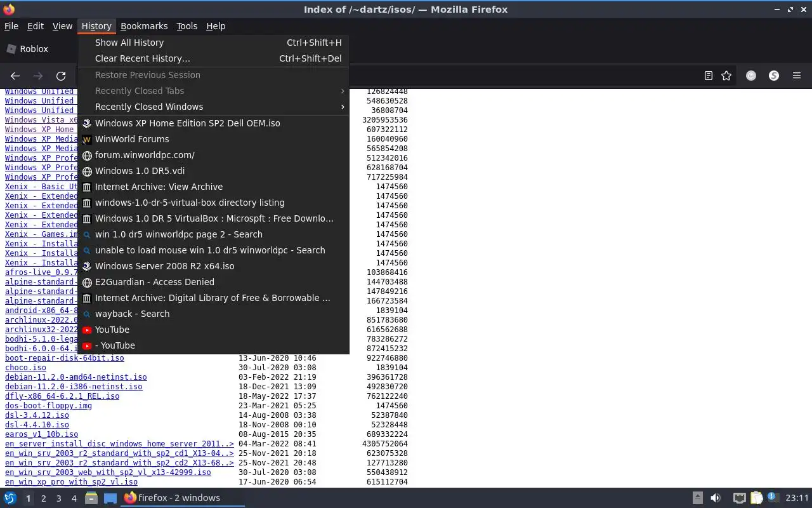Image resolution: width=812 pixels, height=508 pixels.
Task: Click the Roblox tab favicon
Action: (11, 49)
